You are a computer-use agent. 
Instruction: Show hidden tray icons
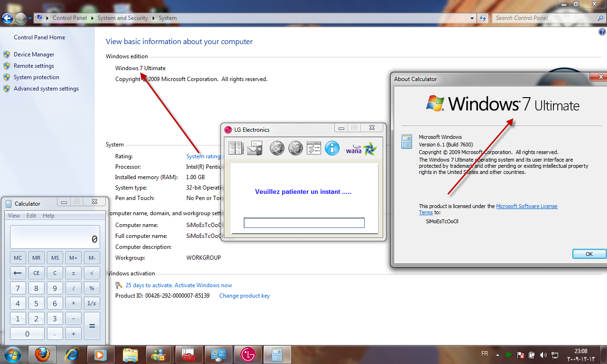(497, 355)
